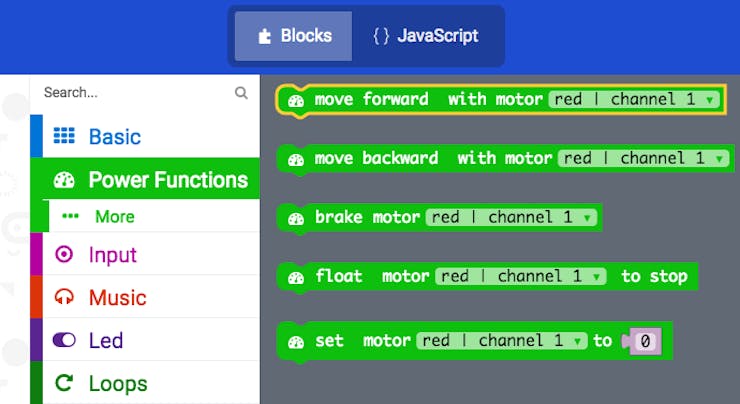Open the Basic category
The image size is (740, 404).
[145, 136]
